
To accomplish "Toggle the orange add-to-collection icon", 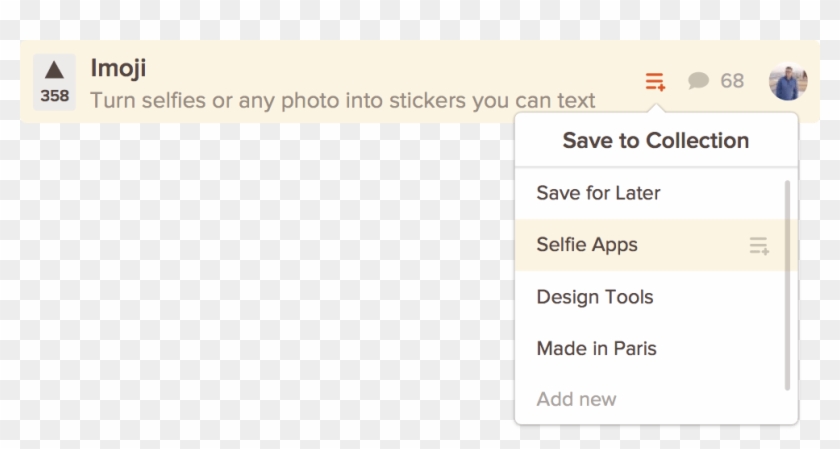I will tap(655, 81).
